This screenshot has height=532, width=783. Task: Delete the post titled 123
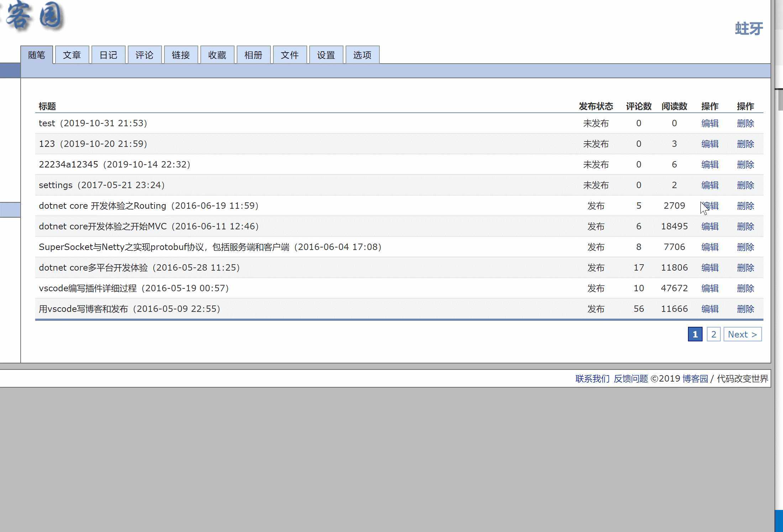coord(745,144)
